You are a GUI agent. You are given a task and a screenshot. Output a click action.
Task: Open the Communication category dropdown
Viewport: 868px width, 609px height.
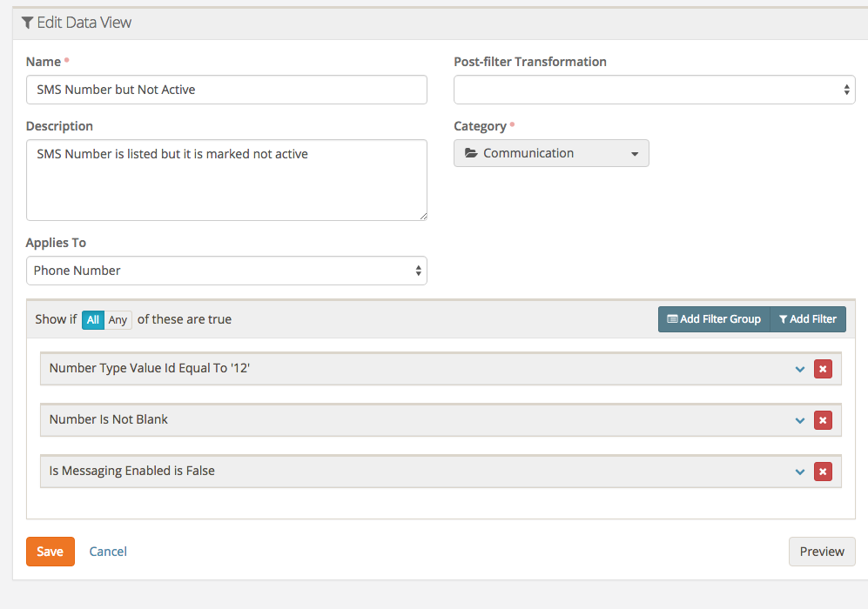(551, 153)
